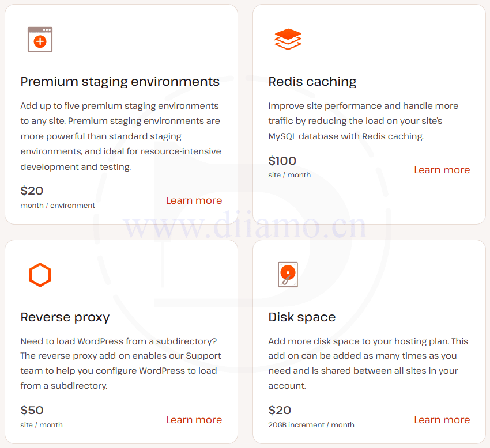The width and height of the screenshot is (490, 448).
Task: Click the $20 staging environment price
Action: (x=32, y=191)
